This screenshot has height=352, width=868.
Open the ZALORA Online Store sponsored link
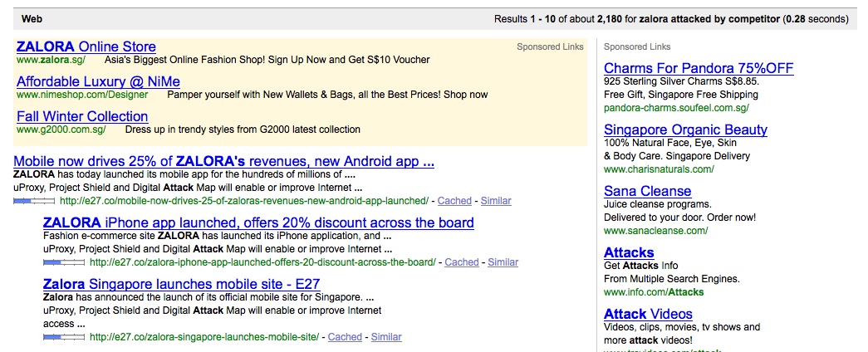click(86, 46)
